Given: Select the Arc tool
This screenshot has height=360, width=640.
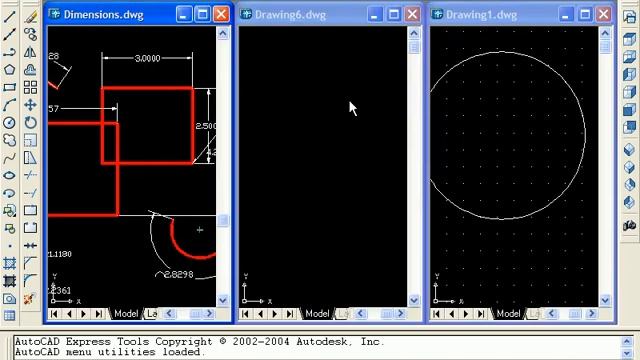Looking at the screenshot, I should click(9, 105).
